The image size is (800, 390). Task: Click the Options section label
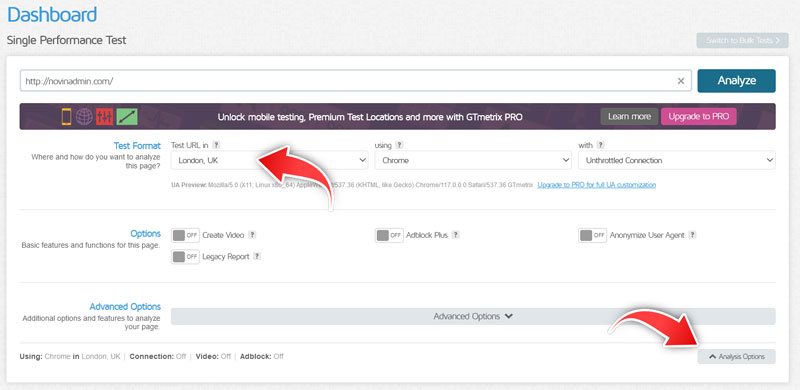pyautogui.click(x=145, y=234)
